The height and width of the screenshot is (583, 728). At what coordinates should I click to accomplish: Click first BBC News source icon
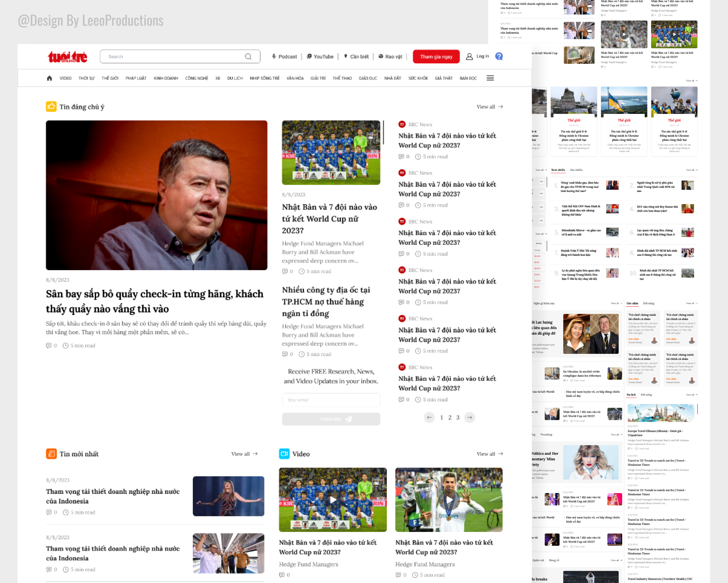point(402,124)
